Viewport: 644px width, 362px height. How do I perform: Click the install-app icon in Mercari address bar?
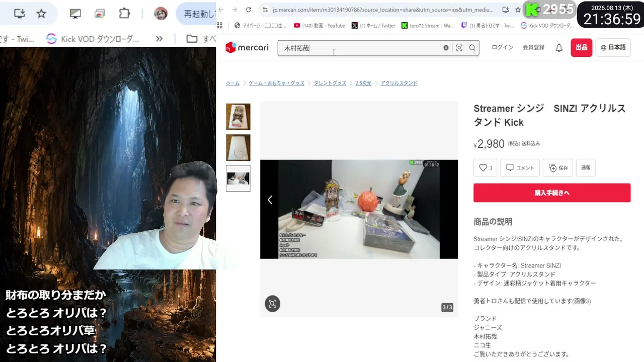[505, 10]
